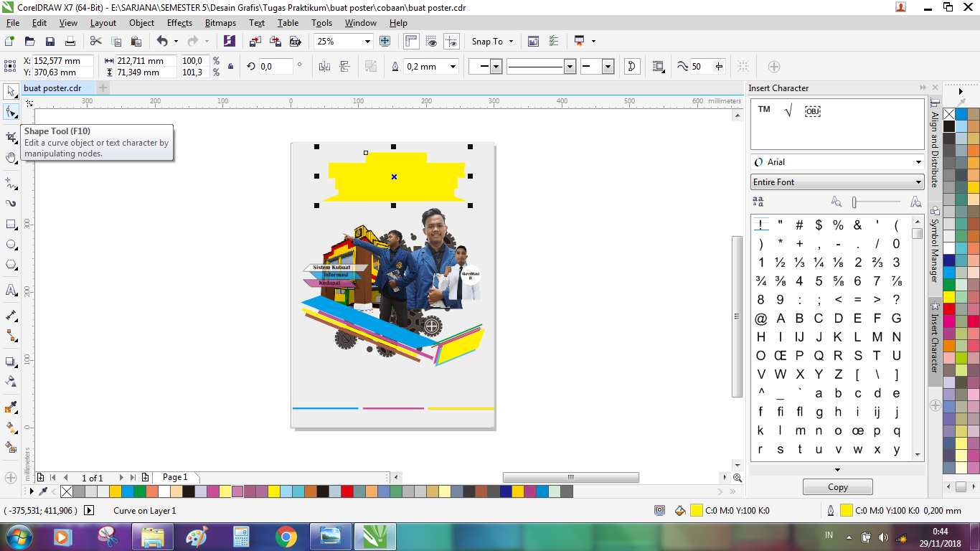This screenshot has height=551, width=980.
Task: Adjust the character size zoom slider
Action: [x=854, y=202]
